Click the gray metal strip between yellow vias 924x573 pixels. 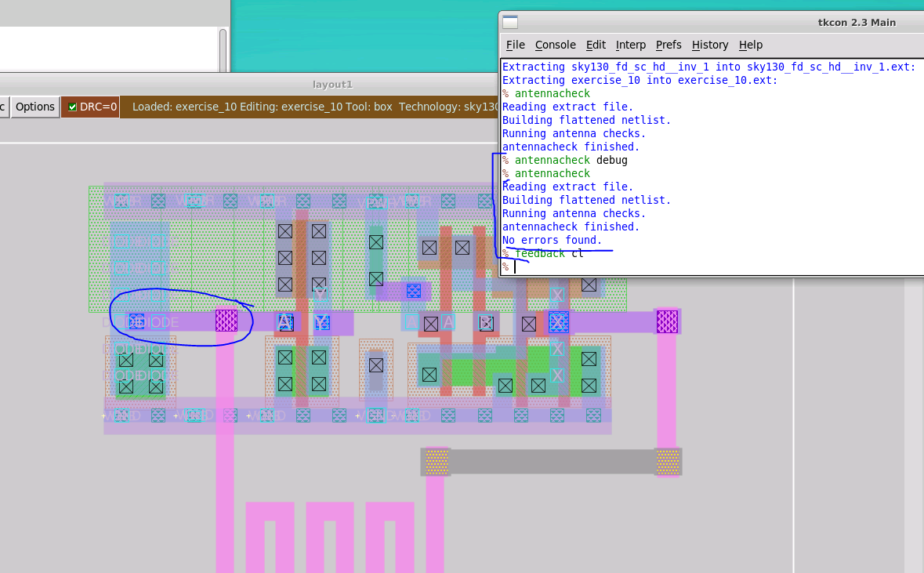click(x=553, y=462)
